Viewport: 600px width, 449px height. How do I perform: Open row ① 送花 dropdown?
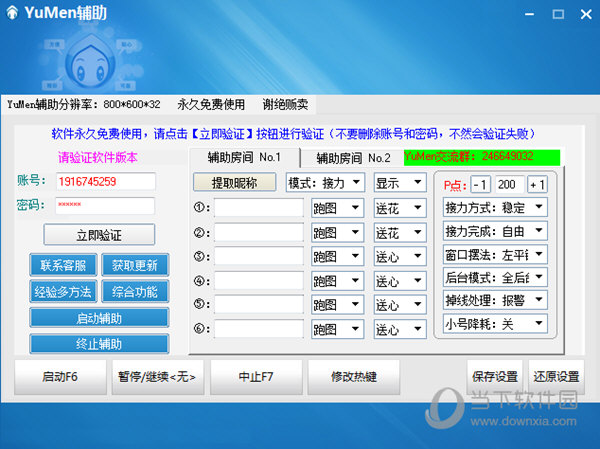pyautogui.click(x=400, y=208)
